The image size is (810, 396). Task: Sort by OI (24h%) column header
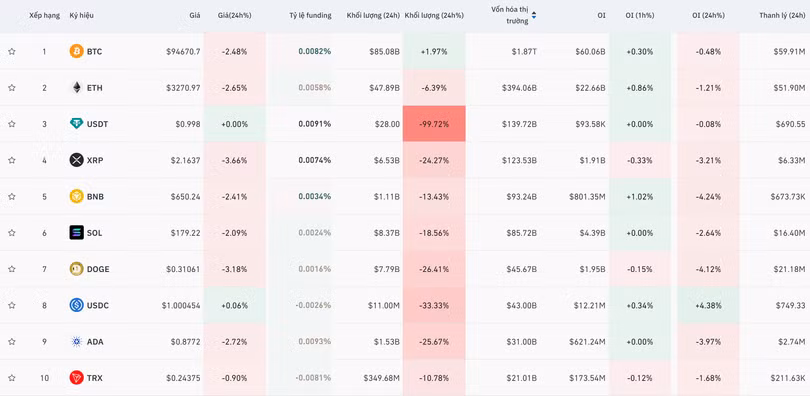pyautogui.click(x=708, y=15)
